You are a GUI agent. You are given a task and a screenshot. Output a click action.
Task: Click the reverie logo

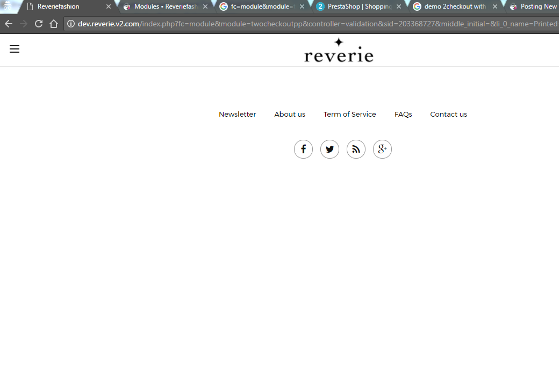[339, 51]
